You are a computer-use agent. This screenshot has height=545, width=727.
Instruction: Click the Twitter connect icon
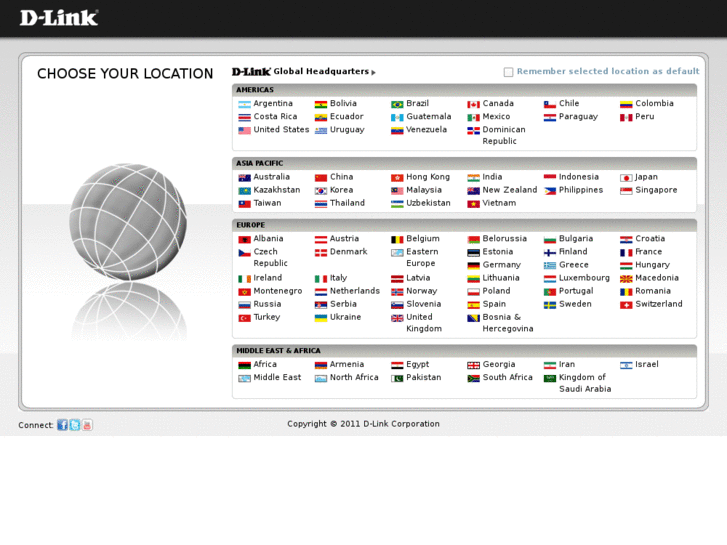[x=75, y=425]
